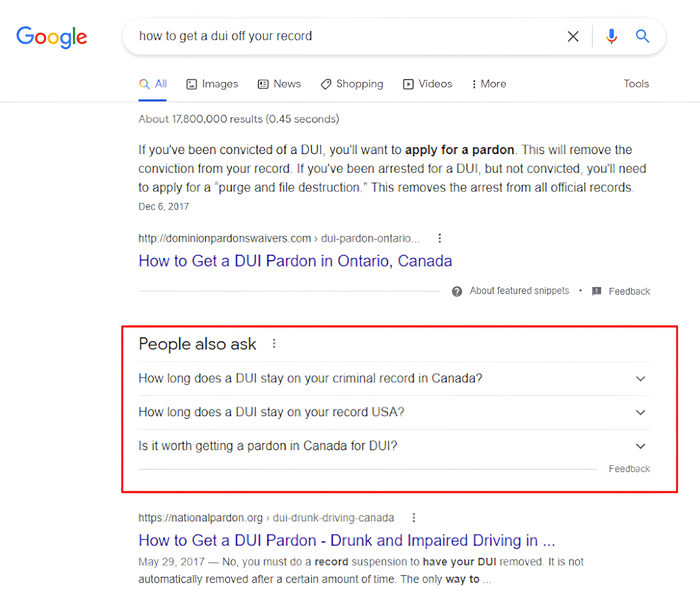Open options menu for dominionpardonswaivers result
The width and height of the screenshot is (700, 599).
[x=440, y=238]
